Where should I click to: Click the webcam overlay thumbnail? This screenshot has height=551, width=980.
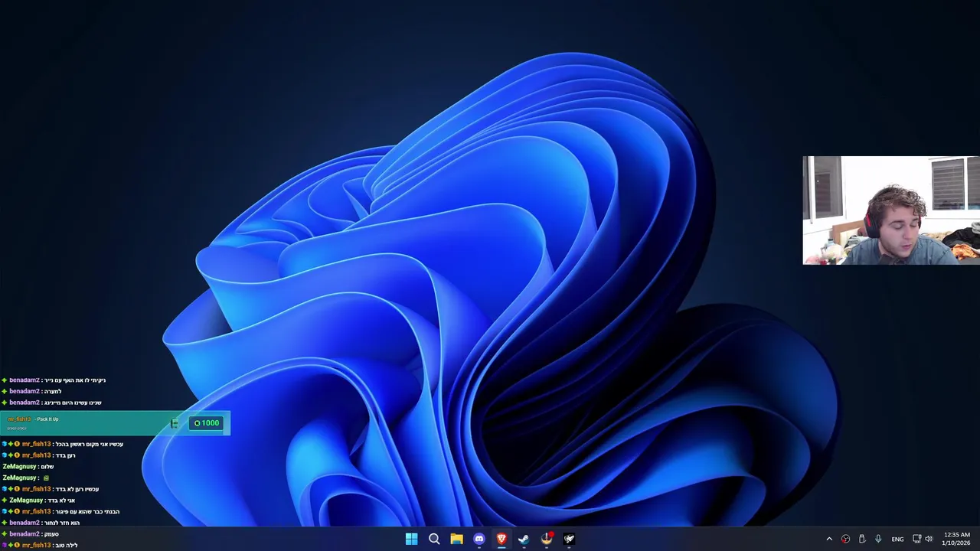click(x=891, y=210)
